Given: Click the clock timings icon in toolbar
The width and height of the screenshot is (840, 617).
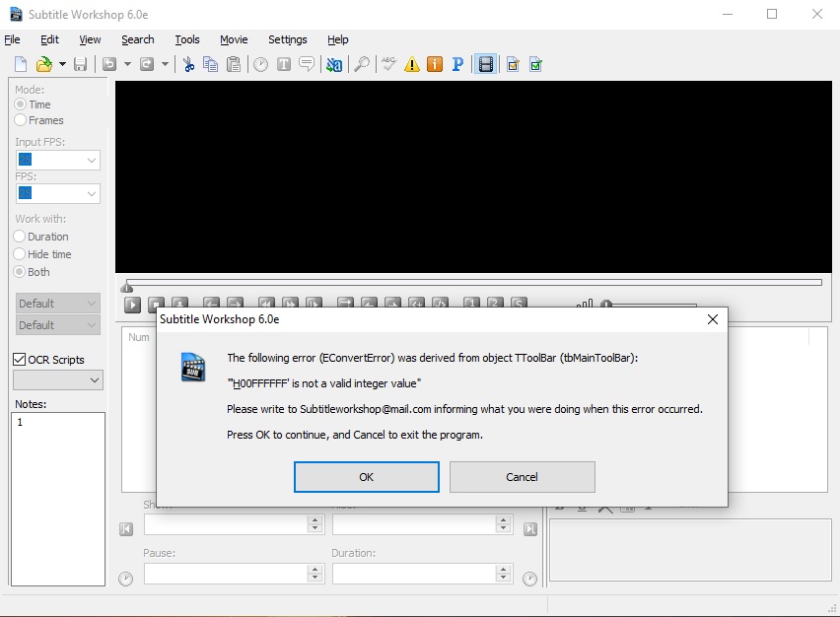Looking at the screenshot, I should click(x=261, y=65).
